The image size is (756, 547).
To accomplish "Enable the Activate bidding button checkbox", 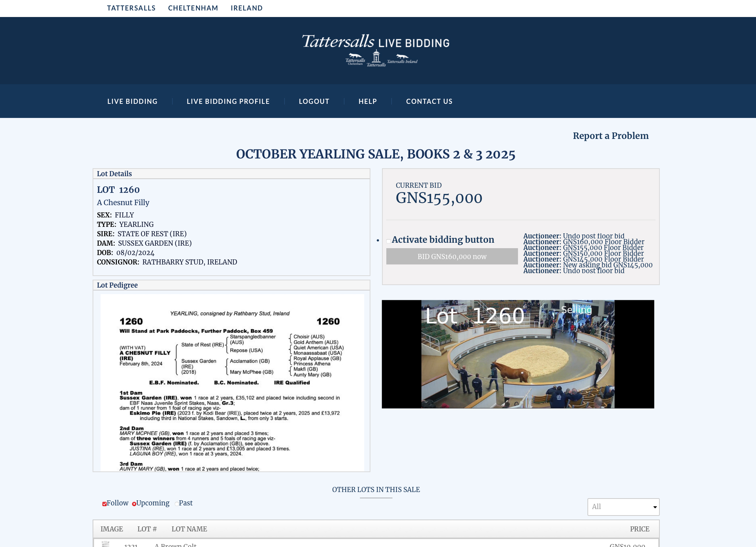I will [388, 241].
